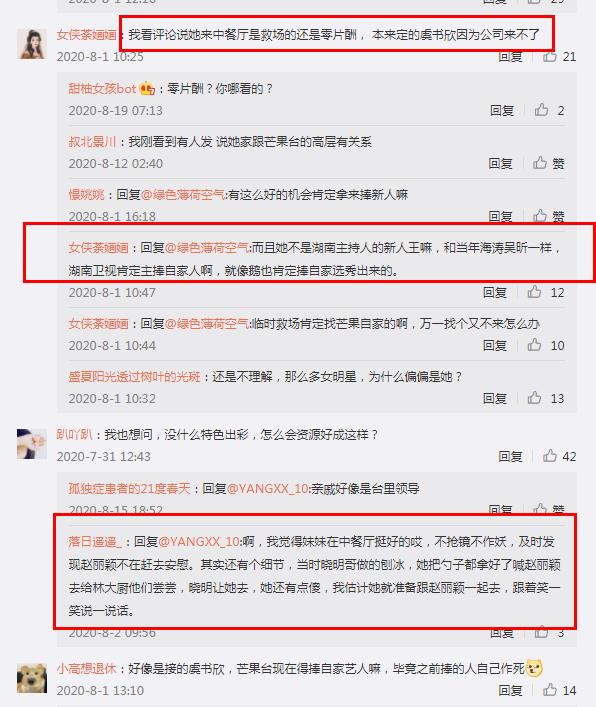The image size is (596, 707).
Task: Like the comment by 趴吖趴 with 42 likes
Action: [x=550, y=456]
